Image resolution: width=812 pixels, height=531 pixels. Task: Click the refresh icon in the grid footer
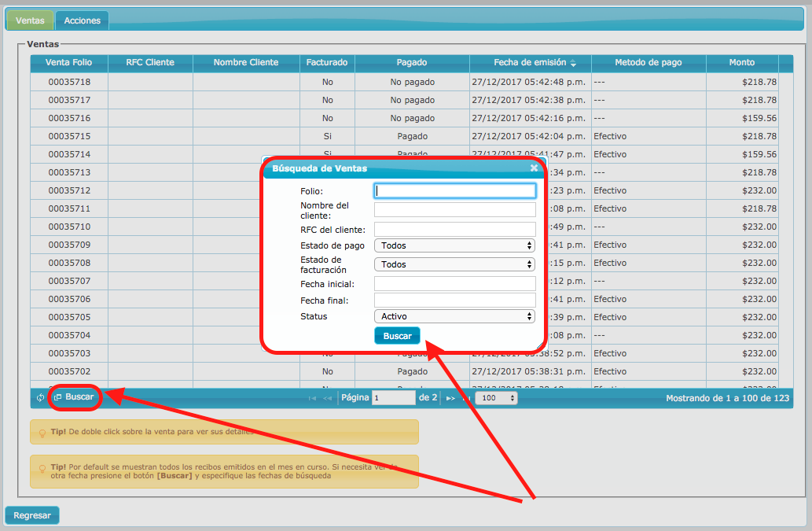point(40,398)
